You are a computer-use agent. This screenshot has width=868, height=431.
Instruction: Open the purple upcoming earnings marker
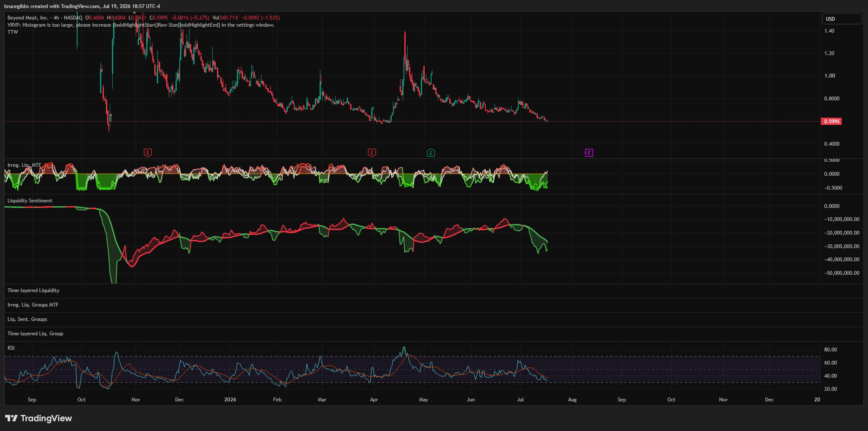(589, 153)
